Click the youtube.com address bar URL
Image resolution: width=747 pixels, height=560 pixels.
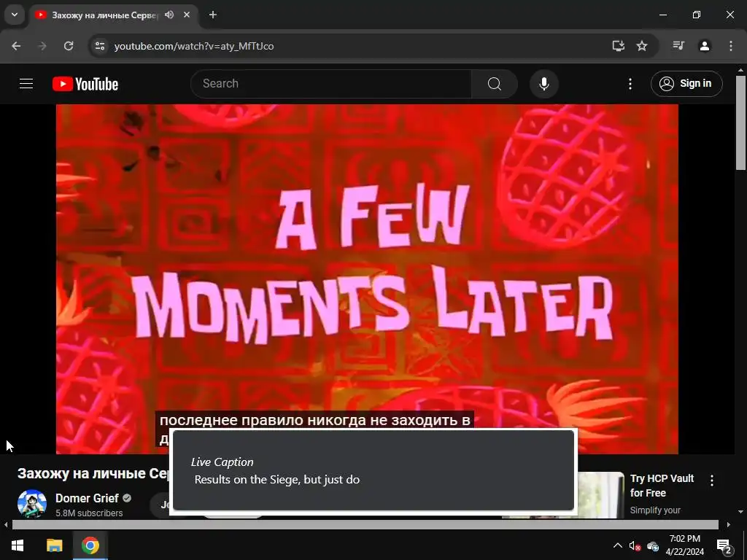tap(194, 46)
